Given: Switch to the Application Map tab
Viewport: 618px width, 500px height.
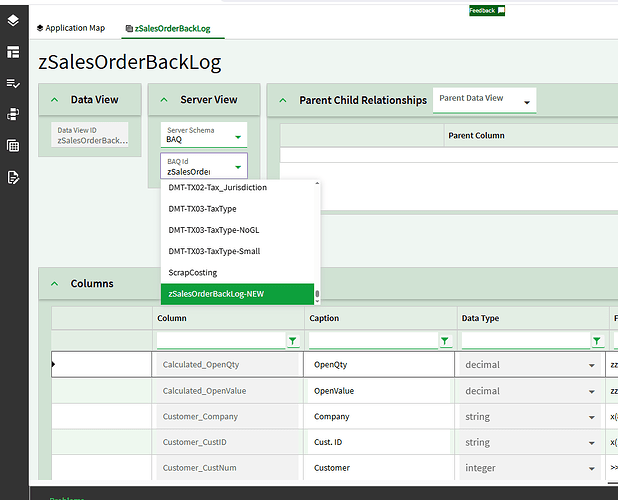Looking at the screenshot, I should coord(71,28).
